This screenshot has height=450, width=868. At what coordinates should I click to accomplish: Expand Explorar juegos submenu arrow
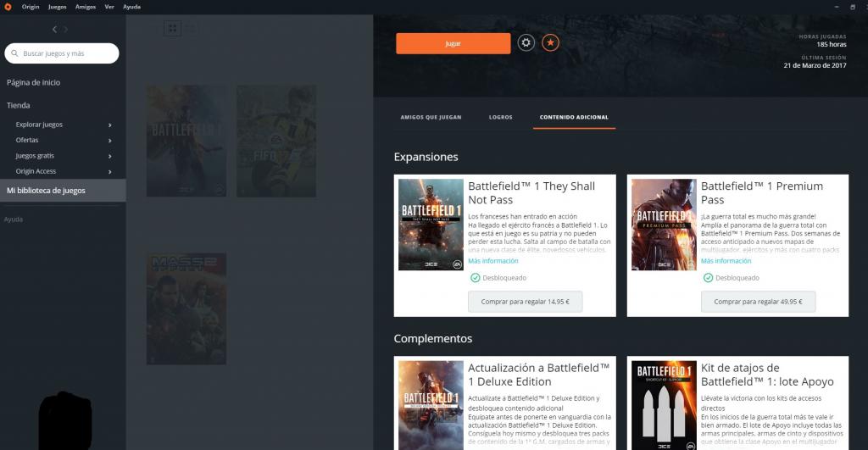click(109, 125)
